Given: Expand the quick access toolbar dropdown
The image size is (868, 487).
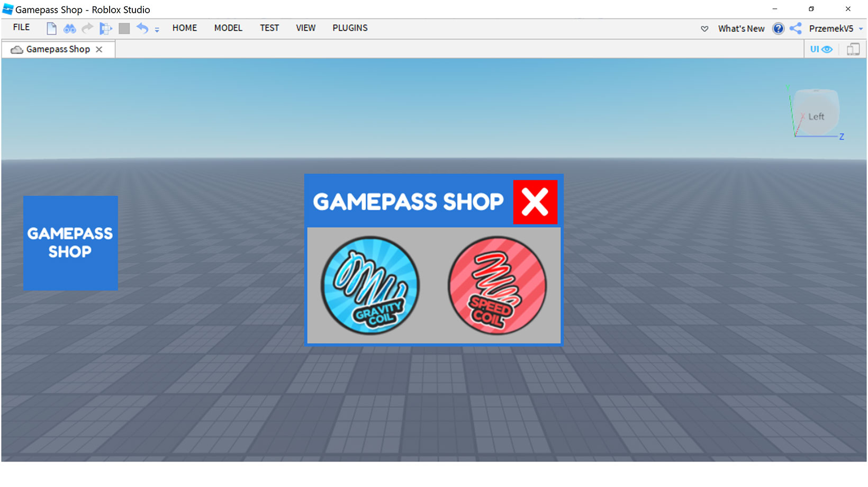Looking at the screenshot, I should point(157,30).
